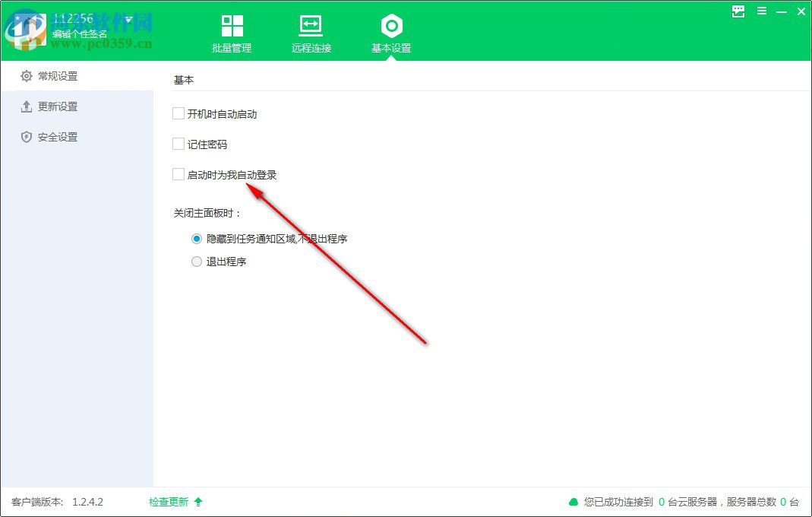Screen dimensions: 812x517
Task: Switch to the 更新设置 sidebar section
Action: pos(55,106)
